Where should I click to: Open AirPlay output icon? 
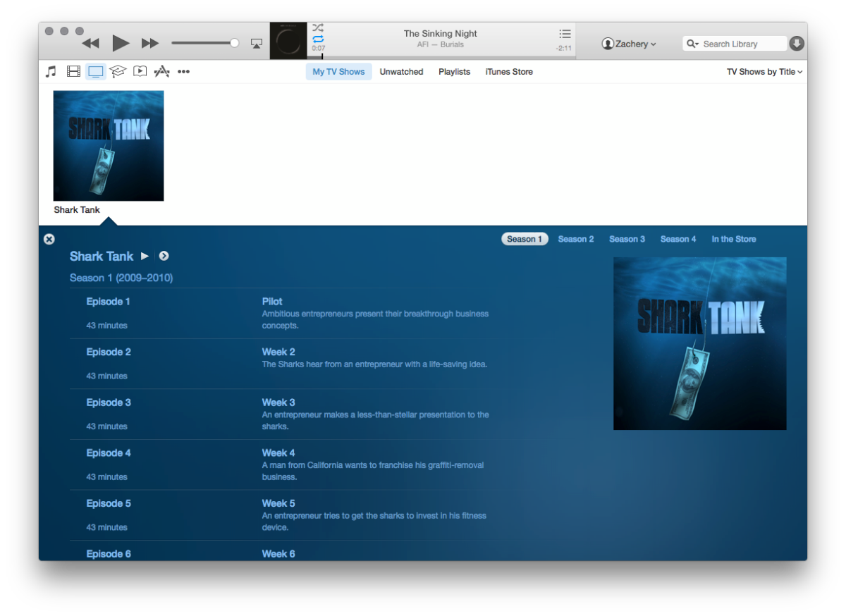(x=257, y=44)
